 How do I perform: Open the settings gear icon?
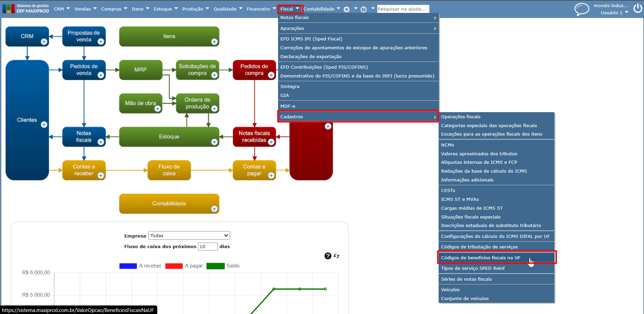pyautogui.click(x=346, y=10)
